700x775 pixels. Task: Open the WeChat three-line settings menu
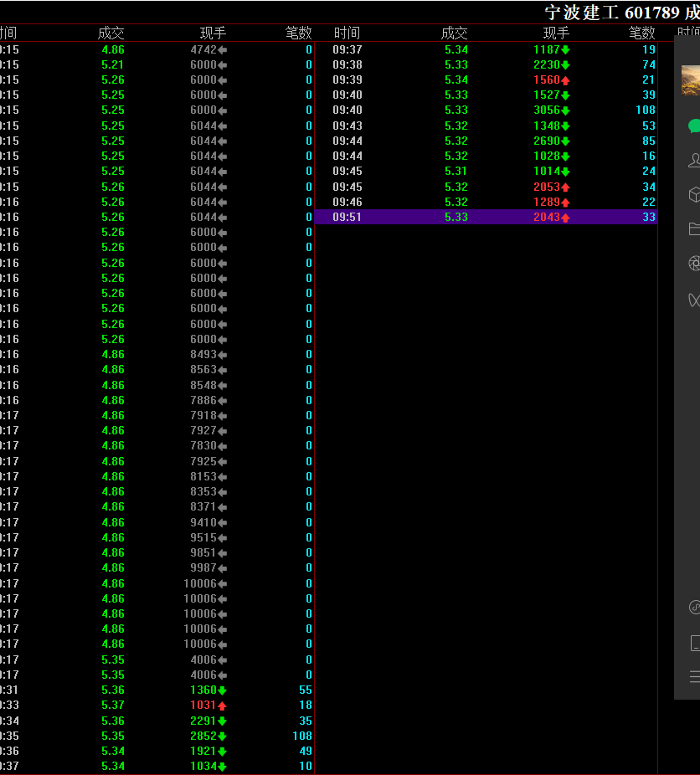(695, 676)
